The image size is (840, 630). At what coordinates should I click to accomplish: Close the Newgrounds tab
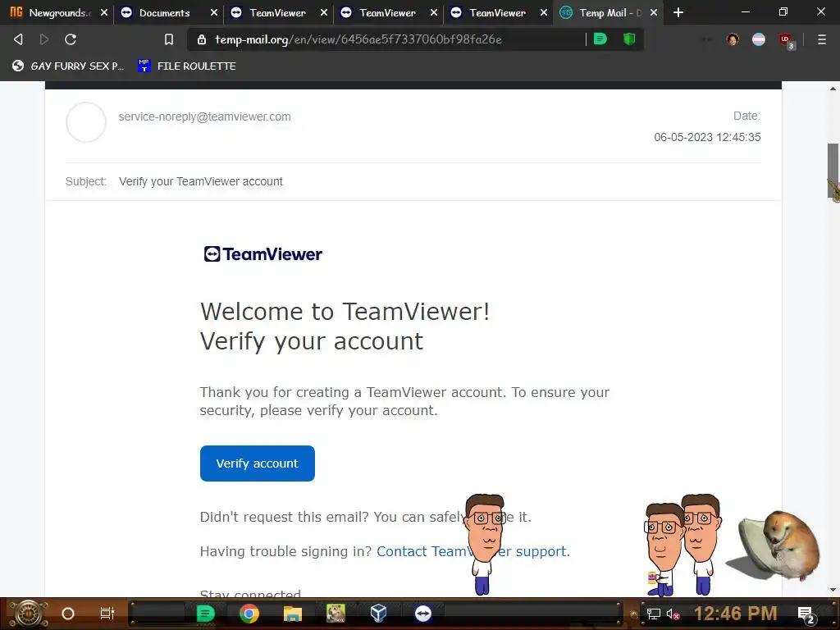(104, 12)
